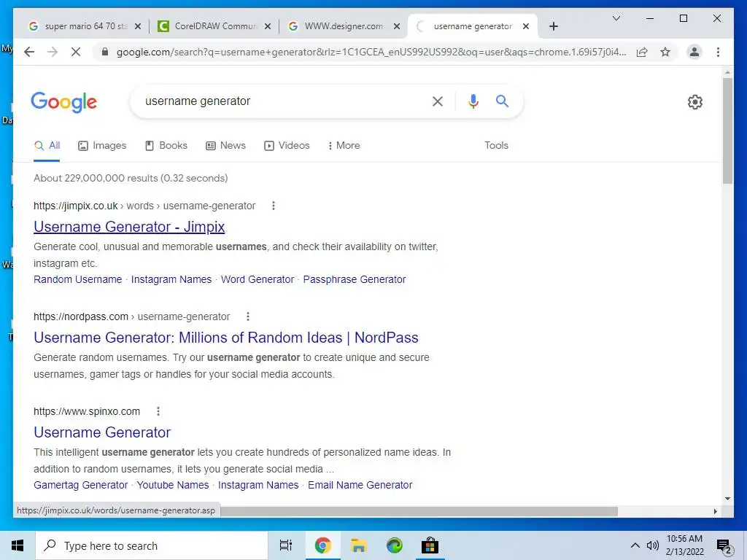Open the Windows Start menu
The width and height of the screenshot is (747, 560).
18,545
